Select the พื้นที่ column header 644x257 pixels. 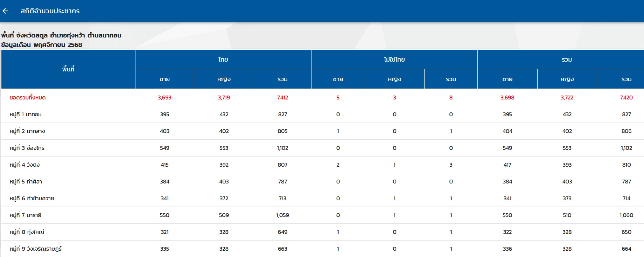tap(68, 69)
